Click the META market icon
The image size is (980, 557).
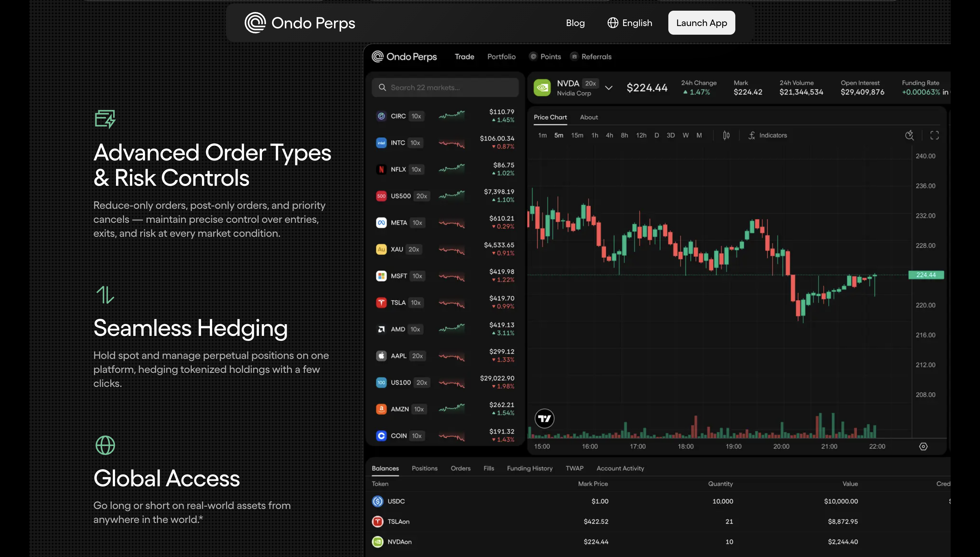click(x=381, y=223)
